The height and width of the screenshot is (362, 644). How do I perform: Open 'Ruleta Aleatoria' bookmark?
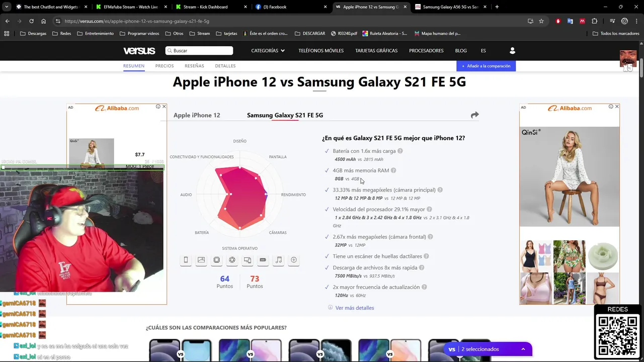coord(384,33)
